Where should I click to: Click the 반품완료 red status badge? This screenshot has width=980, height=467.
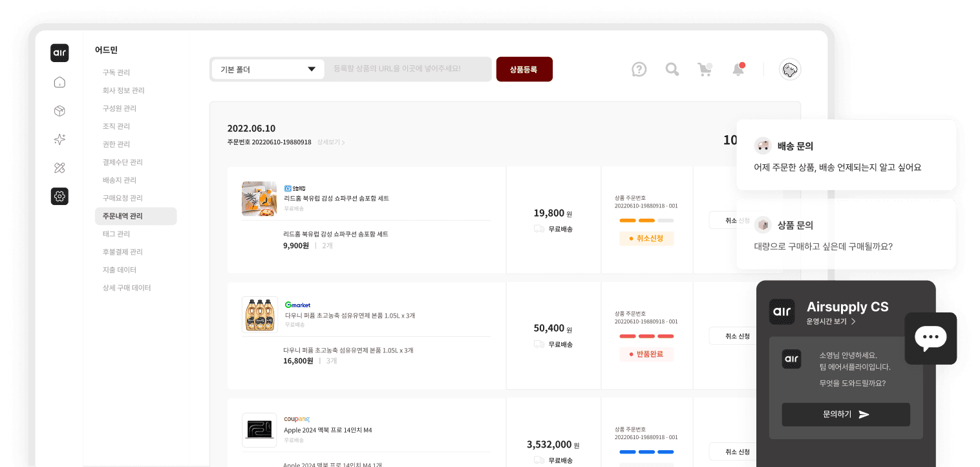click(646, 354)
